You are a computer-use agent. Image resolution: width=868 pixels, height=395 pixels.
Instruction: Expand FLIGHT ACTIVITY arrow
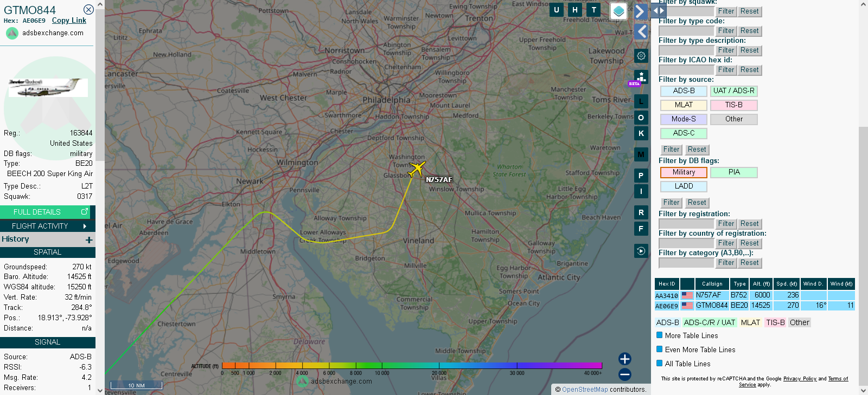tap(85, 226)
